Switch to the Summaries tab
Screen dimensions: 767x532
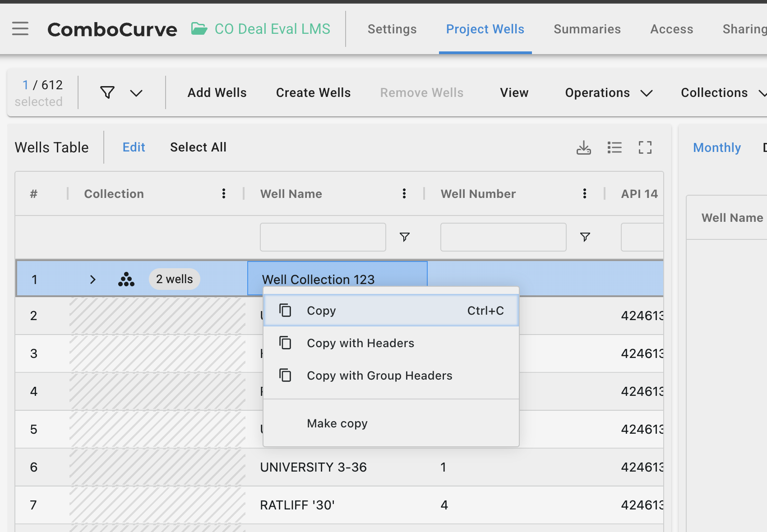pos(587,29)
